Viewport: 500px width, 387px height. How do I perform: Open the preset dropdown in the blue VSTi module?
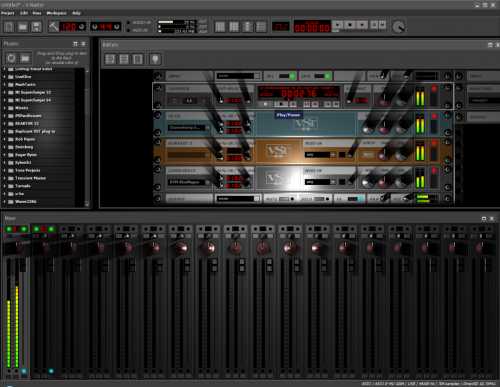point(189,128)
